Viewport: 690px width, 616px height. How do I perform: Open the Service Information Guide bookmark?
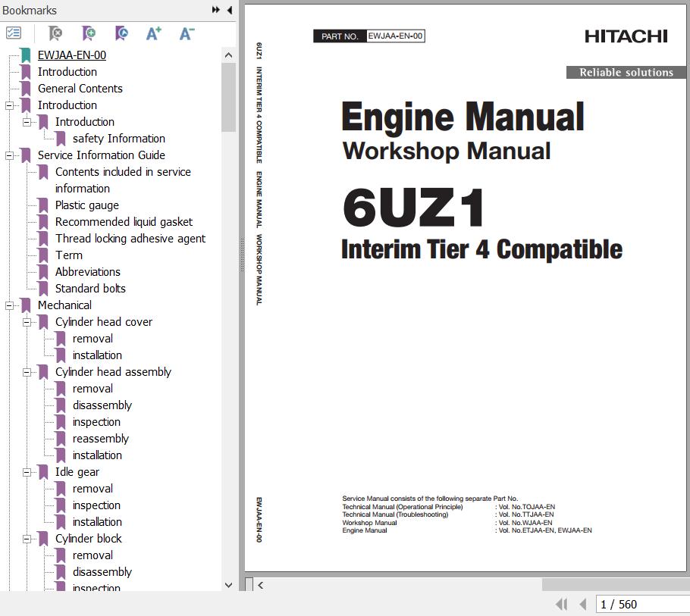(101, 155)
